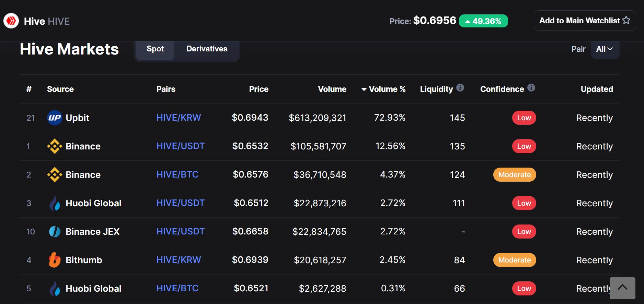Click the $2,627,288 volume value

click(322, 289)
